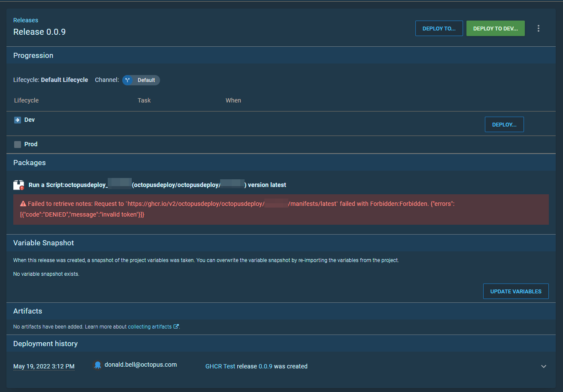
Task: Follow the collecting artifacts link
Action: pos(150,326)
